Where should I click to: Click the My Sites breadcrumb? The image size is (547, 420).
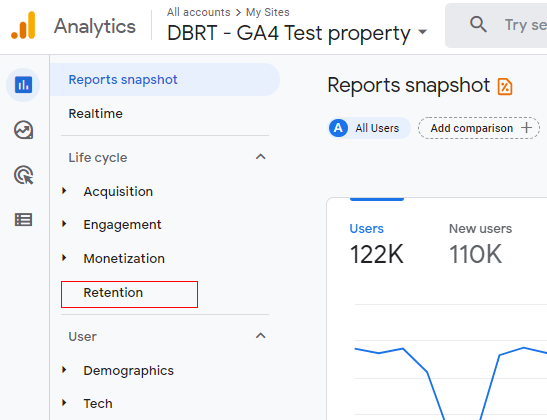pyautogui.click(x=268, y=12)
